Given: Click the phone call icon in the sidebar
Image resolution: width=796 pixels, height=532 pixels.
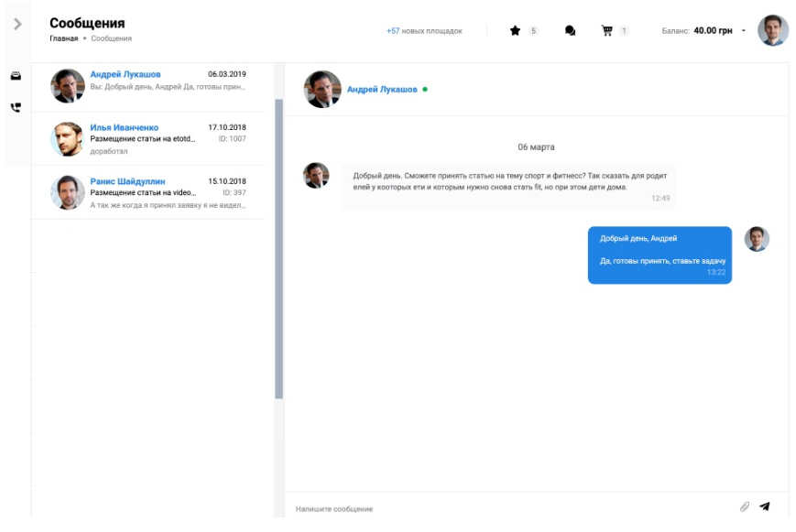Looking at the screenshot, I should [x=16, y=107].
